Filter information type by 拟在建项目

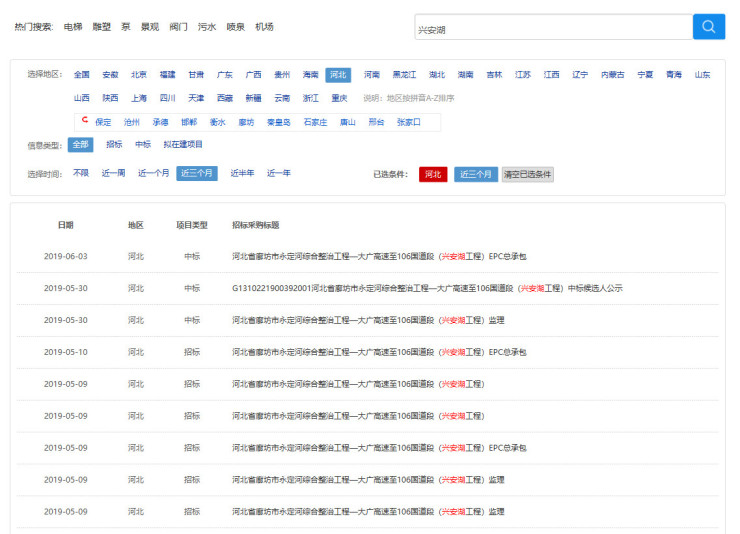183,145
